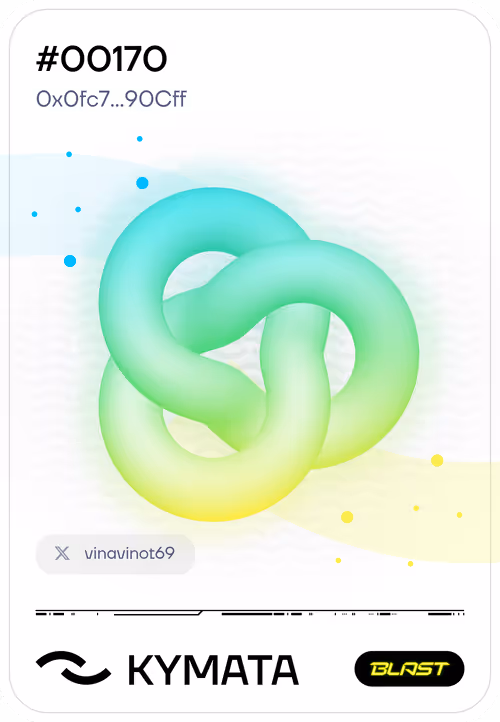Screen dimensions: 500x722
Task: Click the X (Twitter) logo icon
Action: (62, 553)
